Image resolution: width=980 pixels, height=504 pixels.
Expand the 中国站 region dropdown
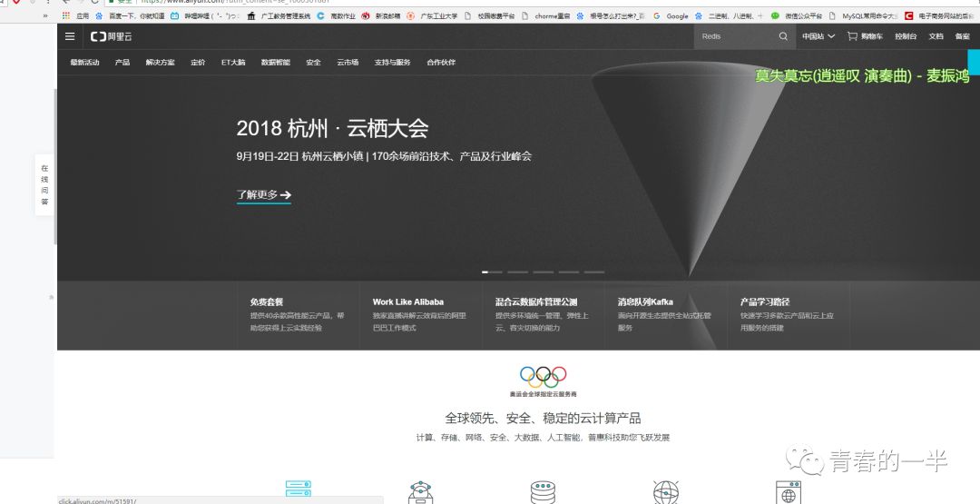pos(818,36)
